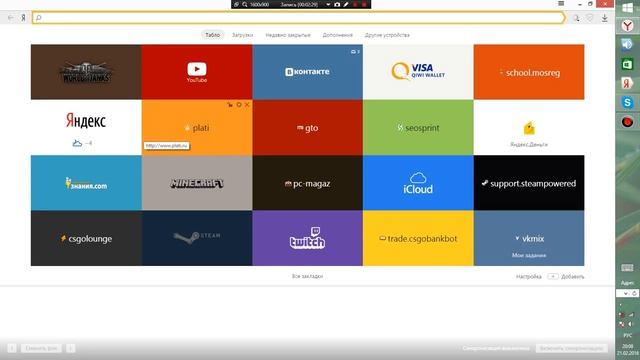Click the recorder zoom magnifier icon

coord(244,4)
